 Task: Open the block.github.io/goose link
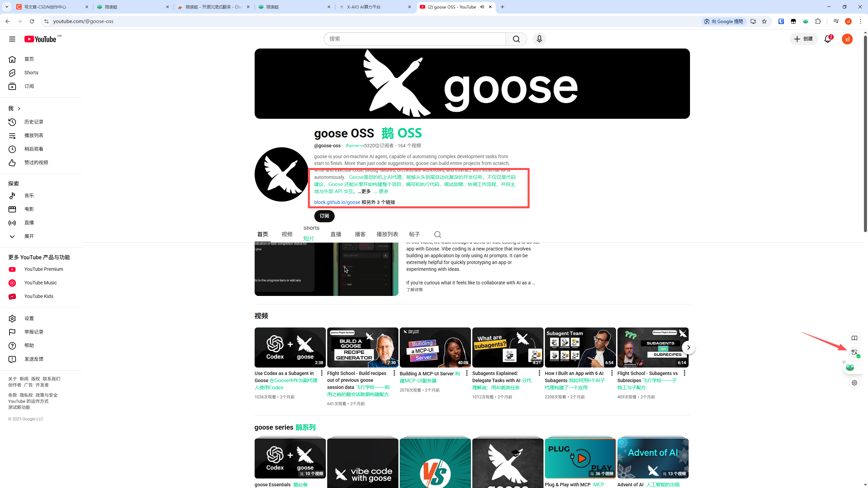click(337, 202)
